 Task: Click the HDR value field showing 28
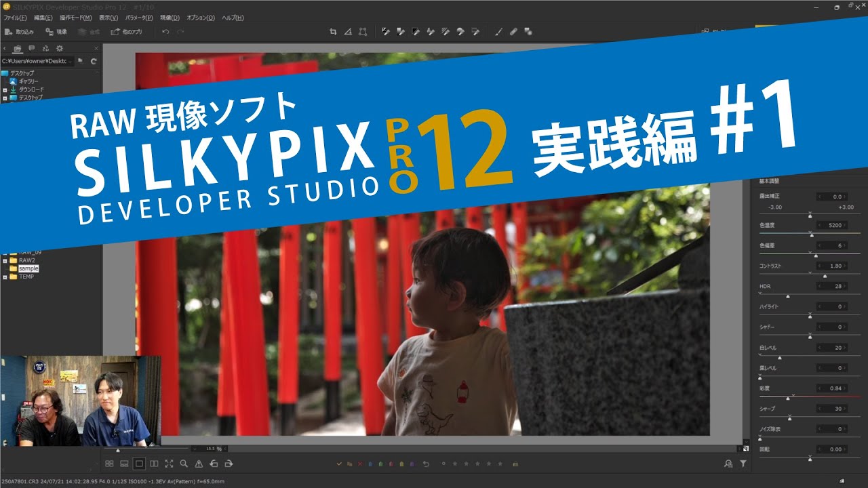[831, 287]
